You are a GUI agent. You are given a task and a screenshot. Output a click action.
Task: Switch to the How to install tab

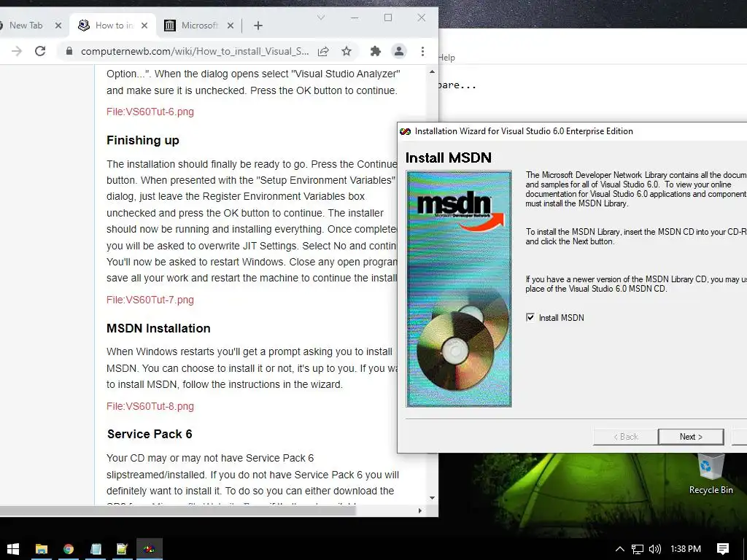pos(112,26)
